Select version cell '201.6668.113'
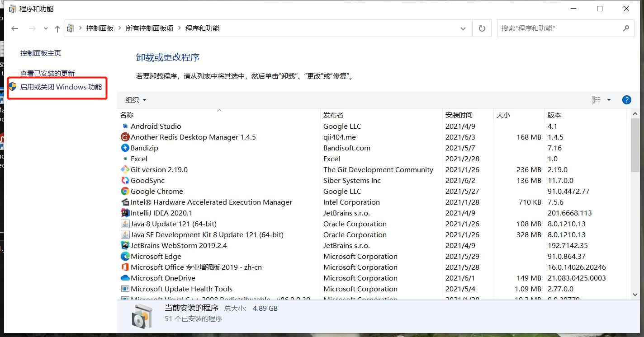Image resolution: width=644 pixels, height=337 pixels. pyautogui.click(x=569, y=213)
